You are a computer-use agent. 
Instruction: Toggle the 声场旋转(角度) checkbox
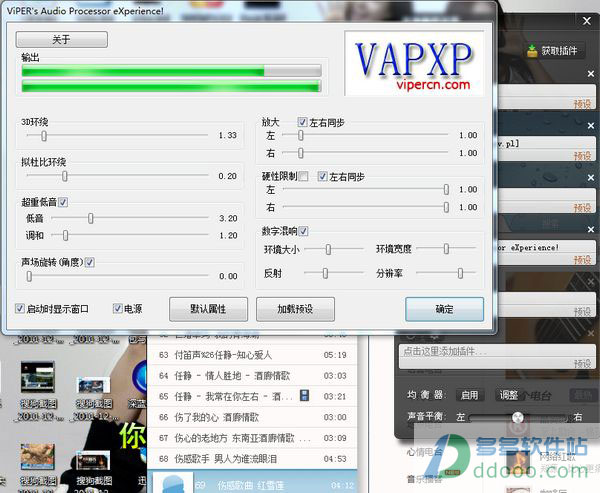point(90,262)
